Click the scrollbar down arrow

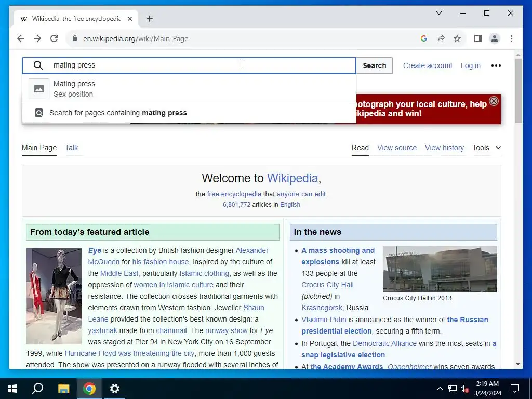point(518,364)
